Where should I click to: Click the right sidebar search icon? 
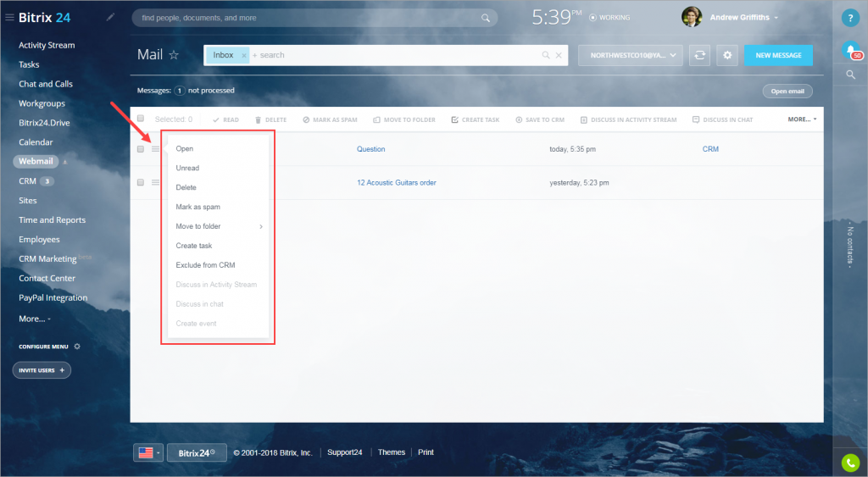pos(851,75)
